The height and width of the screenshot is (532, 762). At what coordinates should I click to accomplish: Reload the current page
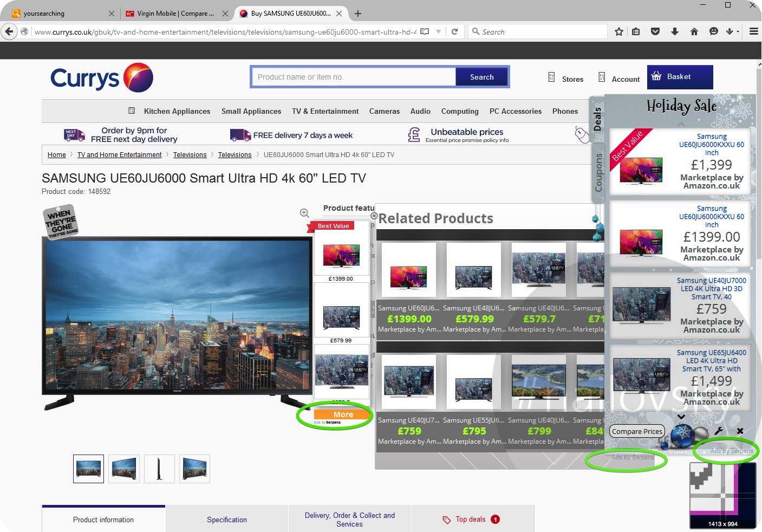(455, 32)
